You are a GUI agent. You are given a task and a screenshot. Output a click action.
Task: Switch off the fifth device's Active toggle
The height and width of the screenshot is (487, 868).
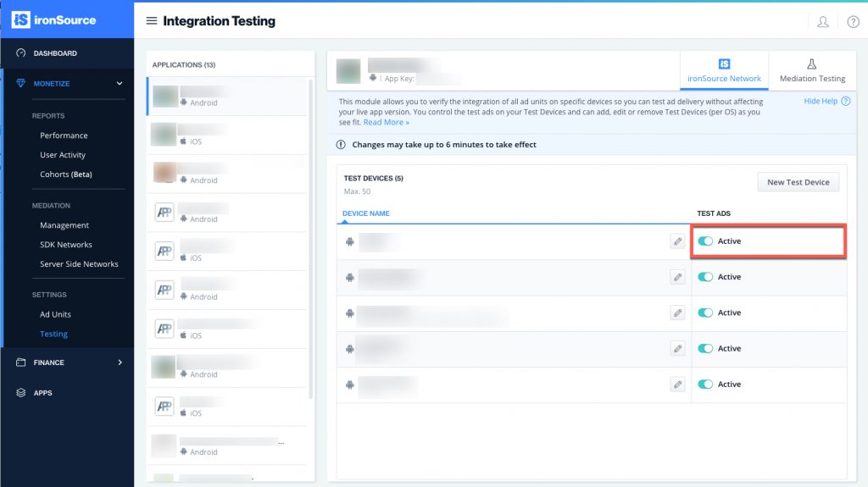(x=705, y=384)
